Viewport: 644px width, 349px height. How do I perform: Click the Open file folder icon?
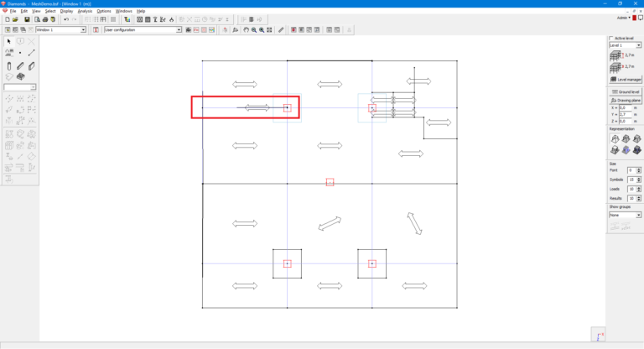click(x=15, y=19)
